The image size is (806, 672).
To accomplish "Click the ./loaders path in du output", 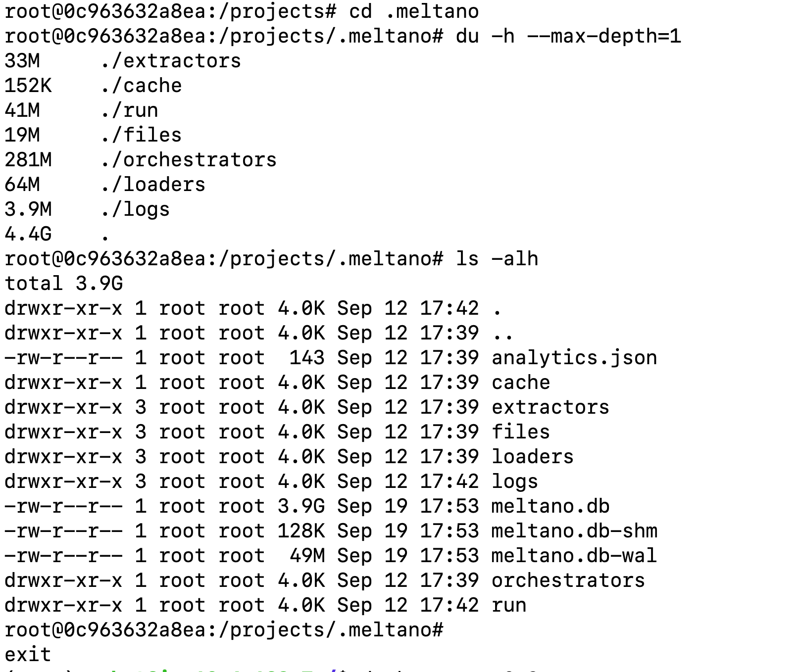I will coord(152,185).
